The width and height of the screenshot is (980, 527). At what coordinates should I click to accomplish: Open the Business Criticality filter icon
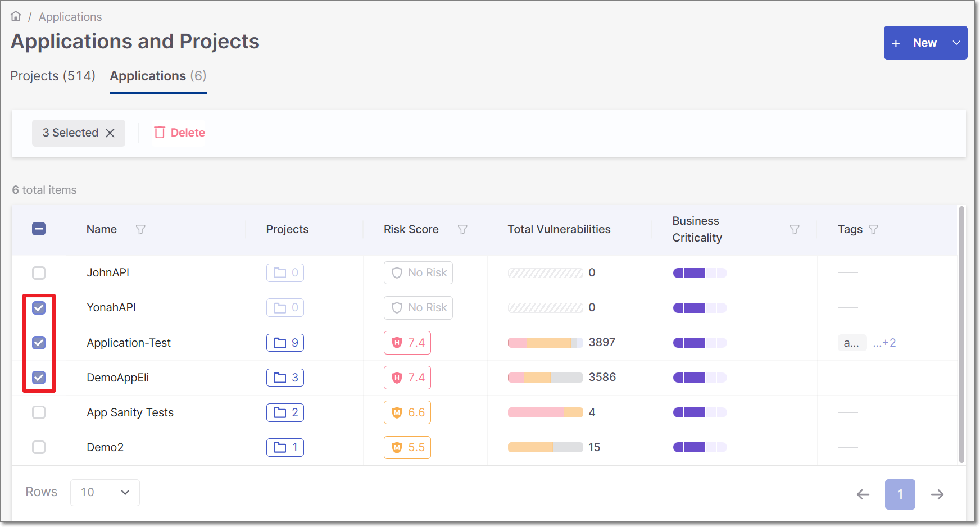coord(794,229)
